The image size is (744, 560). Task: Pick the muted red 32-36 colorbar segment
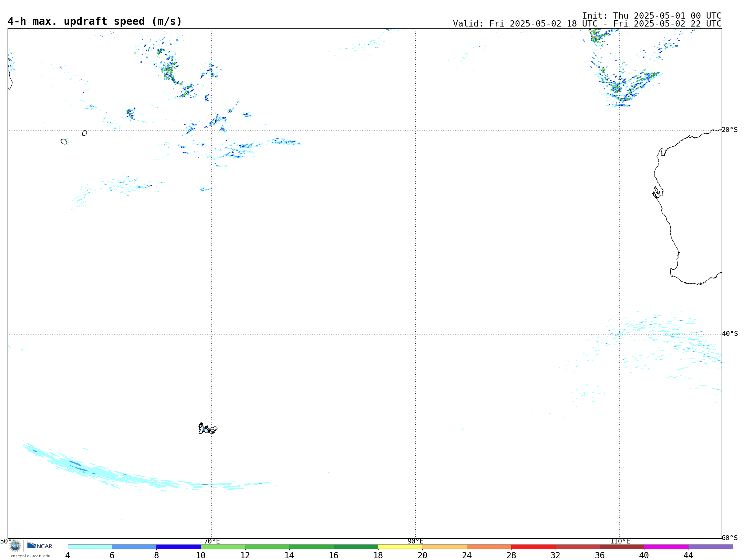[578, 547]
